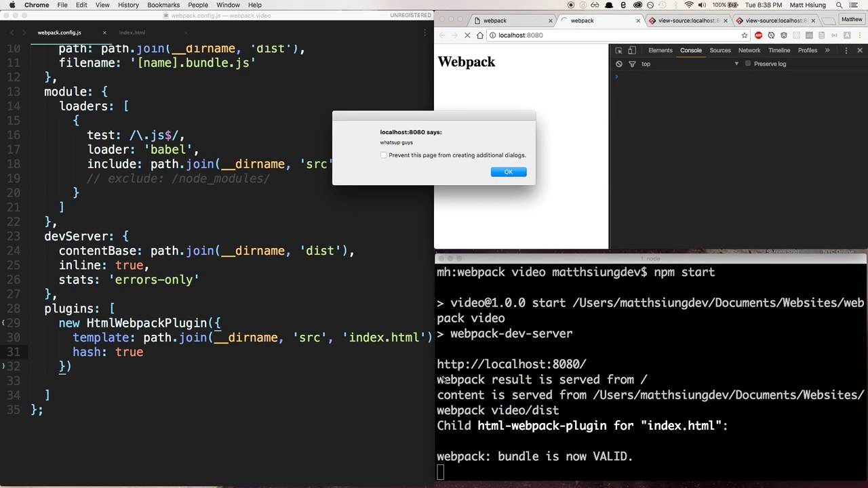Open the Help menu
Screen dimensions: 868x488
[x=255, y=5]
